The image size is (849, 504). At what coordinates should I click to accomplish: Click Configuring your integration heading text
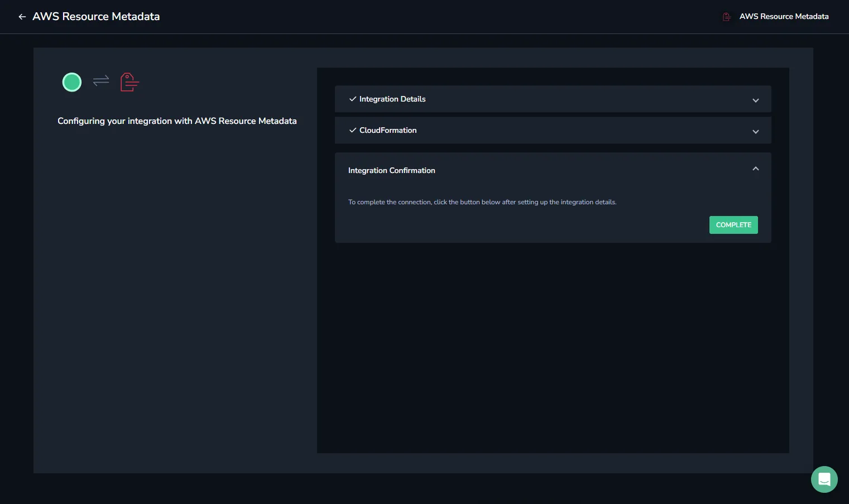coord(177,121)
